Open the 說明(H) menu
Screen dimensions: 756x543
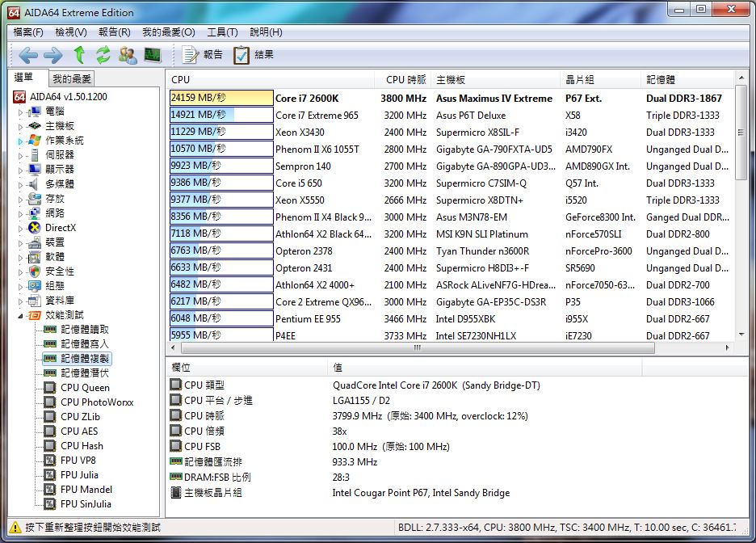point(266,32)
